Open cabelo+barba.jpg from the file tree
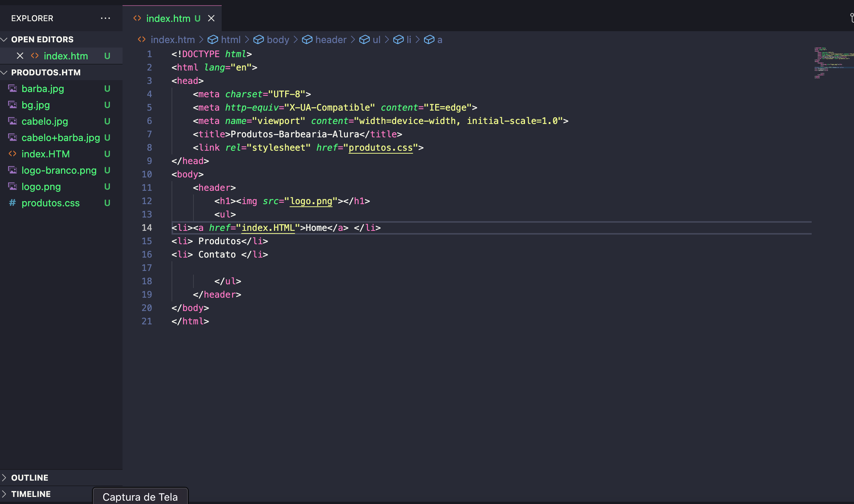Screen dimensions: 854x504 click(61, 138)
